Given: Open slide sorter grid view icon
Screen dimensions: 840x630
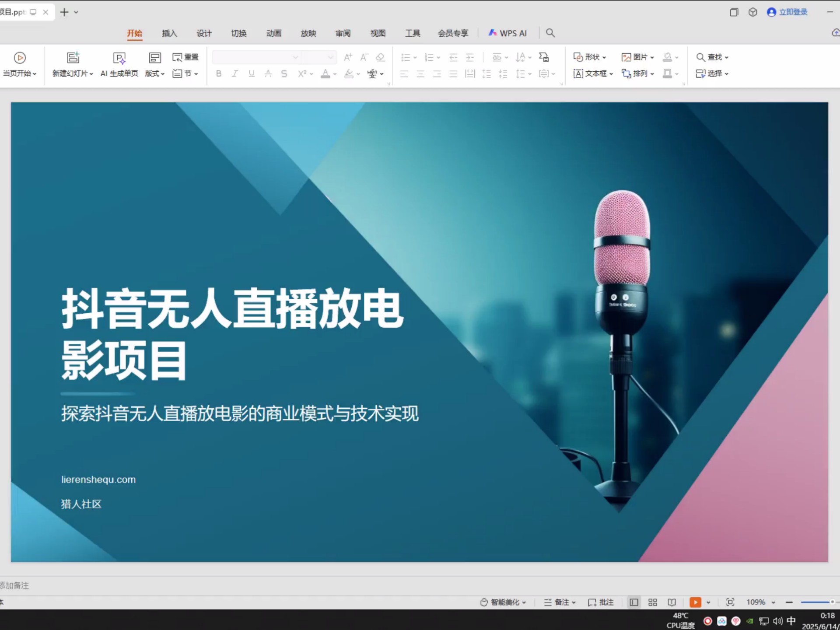Looking at the screenshot, I should (x=653, y=602).
